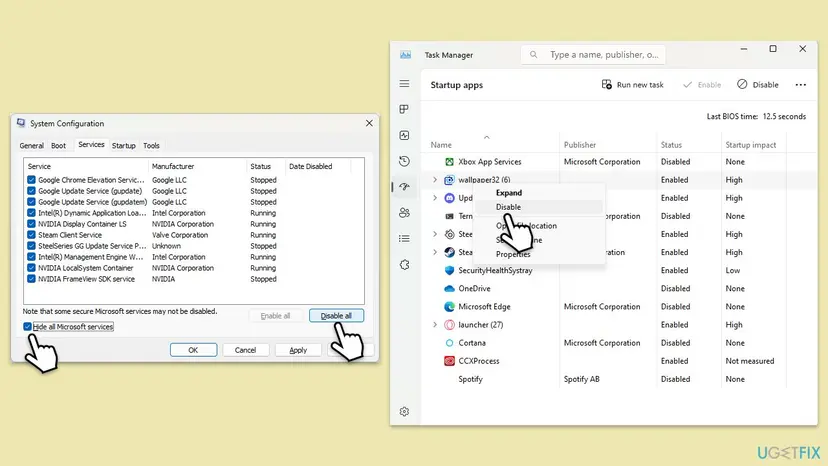Click Disable all services button
Viewport: 828px width, 466px height.
(336, 315)
